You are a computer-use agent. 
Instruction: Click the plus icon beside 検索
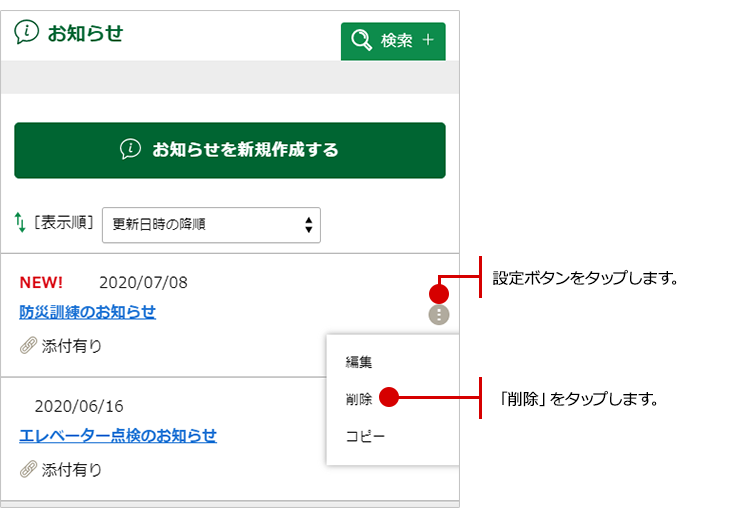[428, 41]
